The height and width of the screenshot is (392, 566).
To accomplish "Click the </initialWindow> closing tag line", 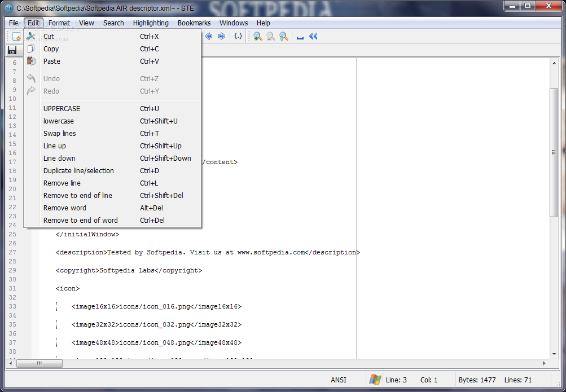I will pos(87,234).
